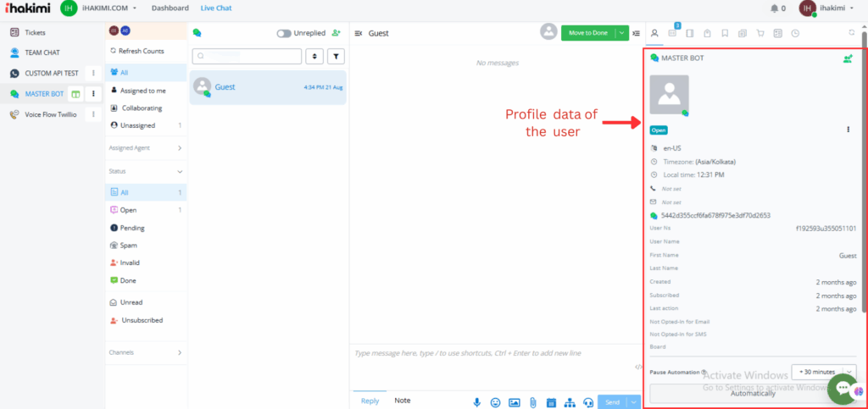
Task: Open the dropdown arrow beside Move to Done
Action: [623, 33]
